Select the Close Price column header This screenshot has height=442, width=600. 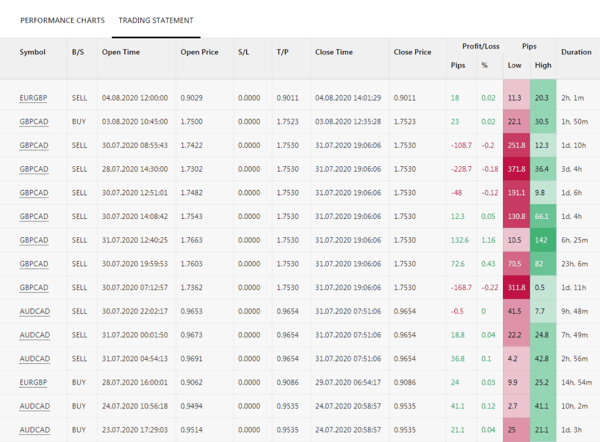(412, 52)
